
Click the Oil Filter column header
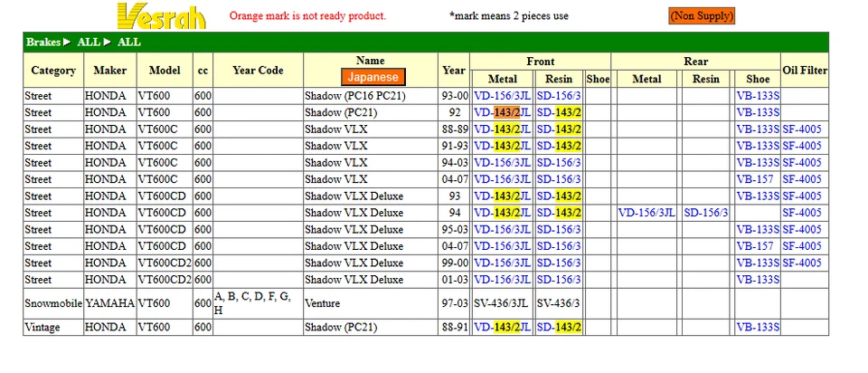tap(805, 70)
